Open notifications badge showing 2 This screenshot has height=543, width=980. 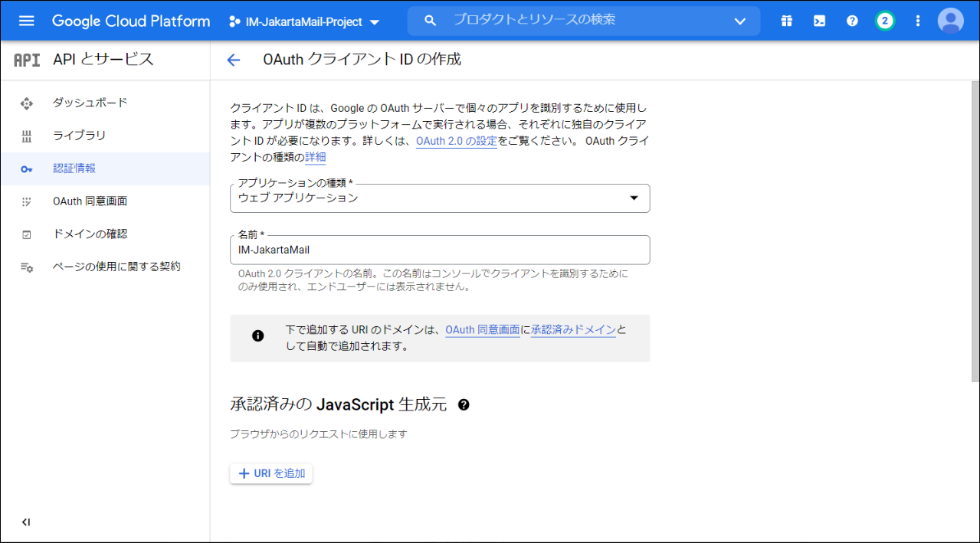[885, 21]
